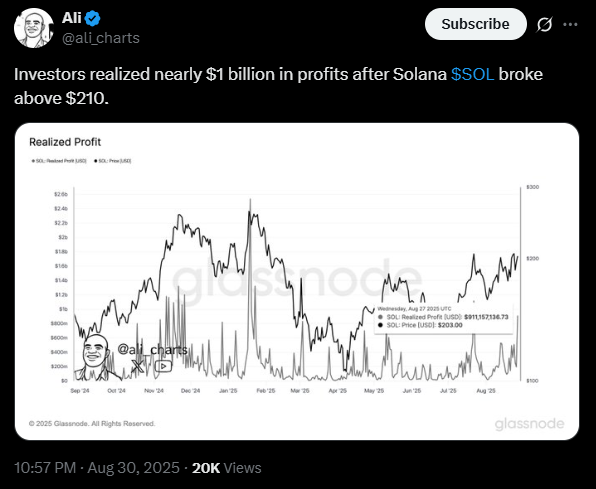Click the X logo watermark in chart
Screen dimensions: 596x489
tap(137, 366)
